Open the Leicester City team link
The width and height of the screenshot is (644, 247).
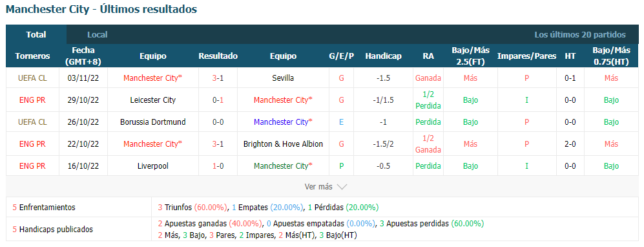[x=153, y=100]
